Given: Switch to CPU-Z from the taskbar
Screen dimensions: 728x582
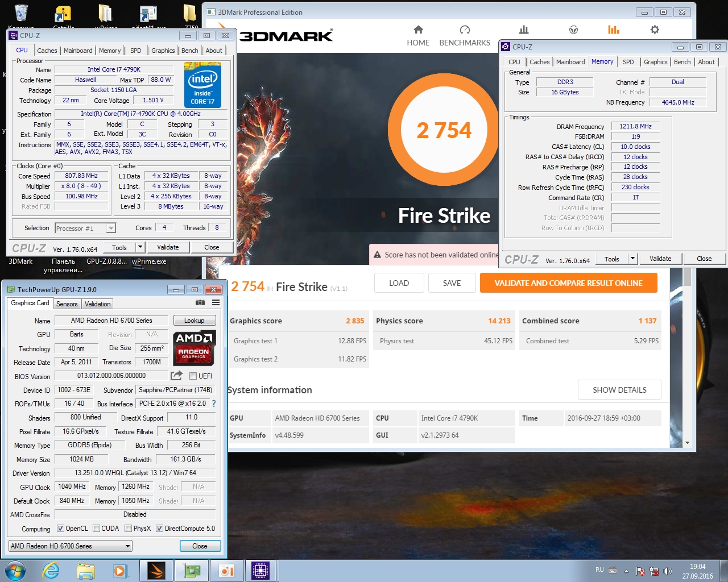Looking at the screenshot, I should (260, 571).
